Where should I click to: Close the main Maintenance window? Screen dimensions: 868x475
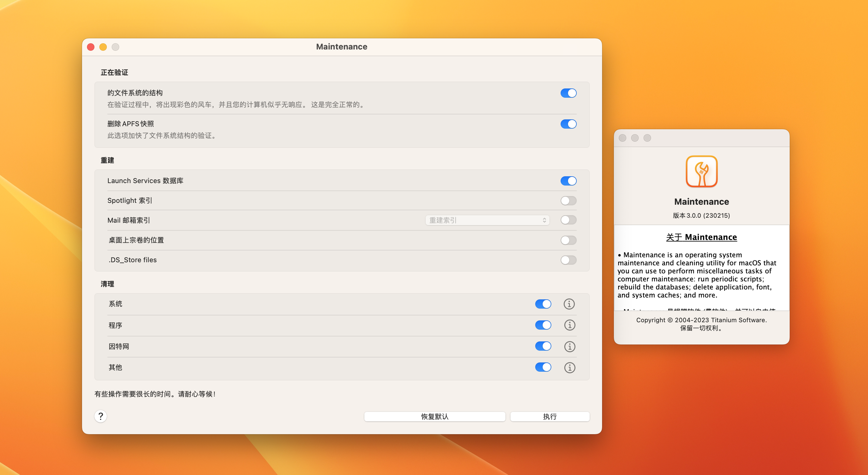pyautogui.click(x=91, y=47)
